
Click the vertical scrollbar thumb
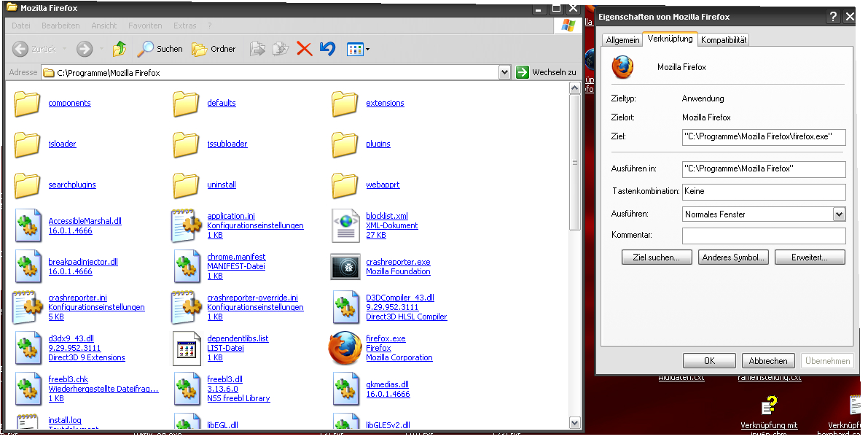pyautogui.click(x=574, y=163)
